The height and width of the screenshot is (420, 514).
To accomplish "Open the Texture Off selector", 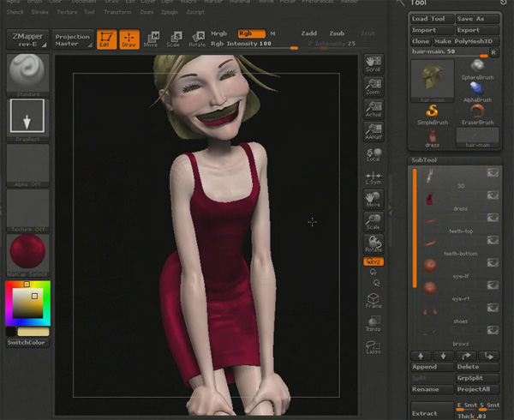I will [28, 211].
